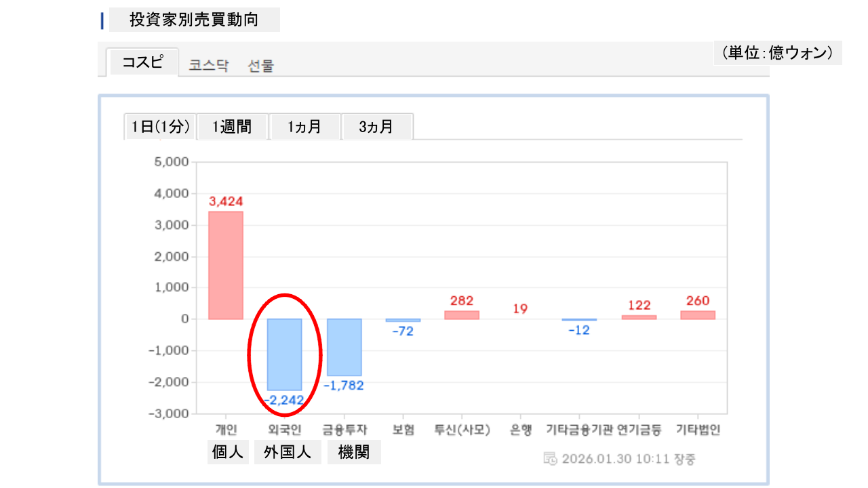Click the 個人 translation label
The width and height of the screenshot is (868, 488).
pos(227,453)
